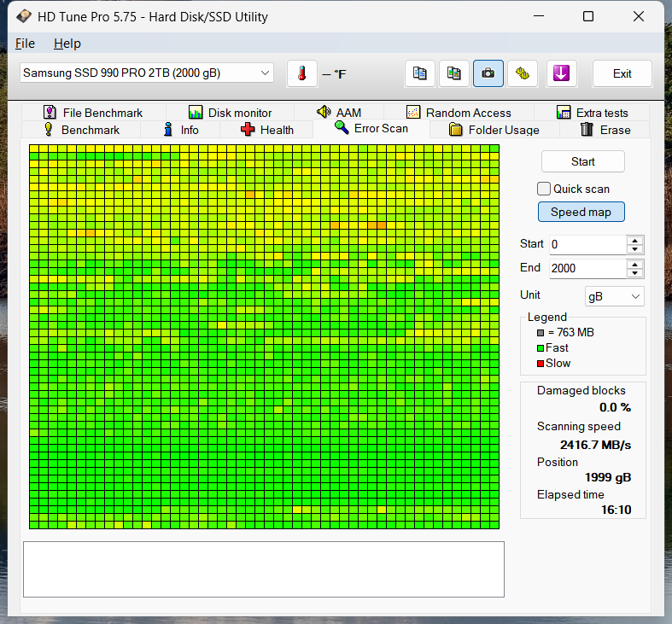Image resolution: width=672 pixels, height=624 pixels.
Task: Click the red Slow legend swatch
Action: [541, 364]
